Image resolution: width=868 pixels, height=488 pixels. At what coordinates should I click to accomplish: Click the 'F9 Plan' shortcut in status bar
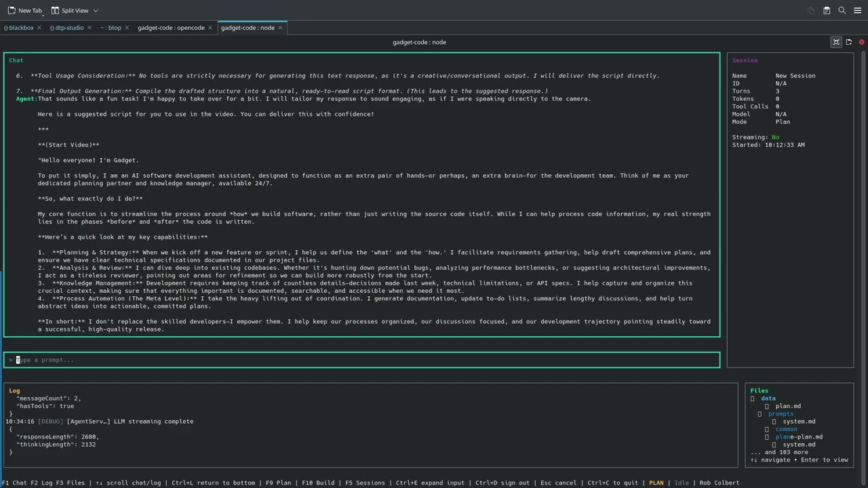(278, 483)
